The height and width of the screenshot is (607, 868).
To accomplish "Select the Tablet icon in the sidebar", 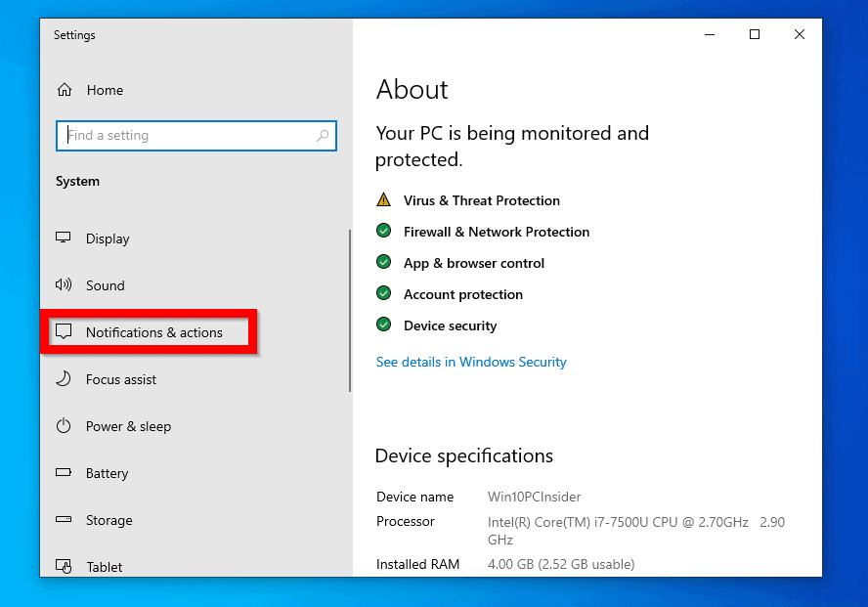I will pos(63,567).
